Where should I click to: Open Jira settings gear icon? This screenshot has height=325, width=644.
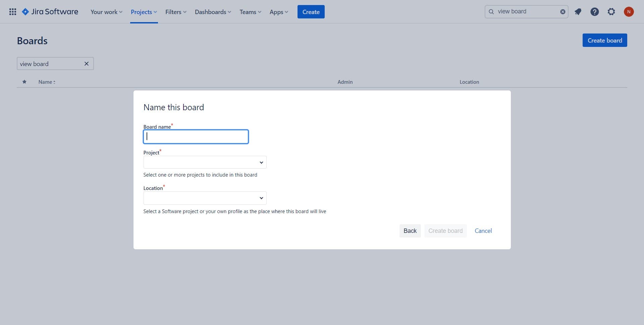point(611,11)
